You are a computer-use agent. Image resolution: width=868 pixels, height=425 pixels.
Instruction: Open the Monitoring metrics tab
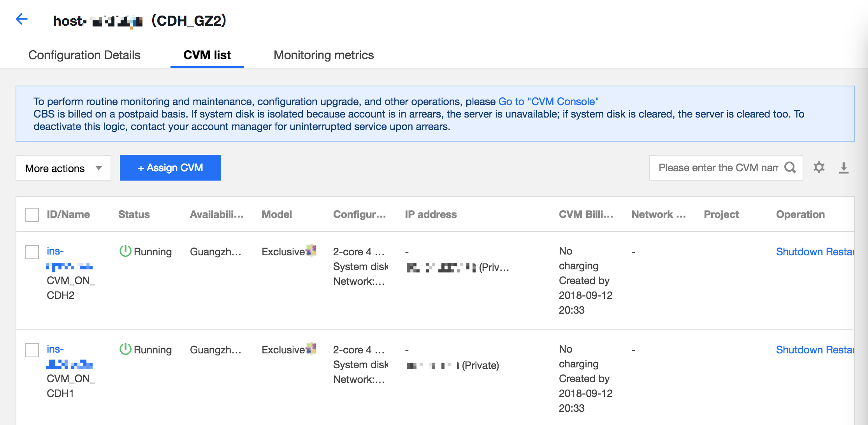[x=323, y=55]
